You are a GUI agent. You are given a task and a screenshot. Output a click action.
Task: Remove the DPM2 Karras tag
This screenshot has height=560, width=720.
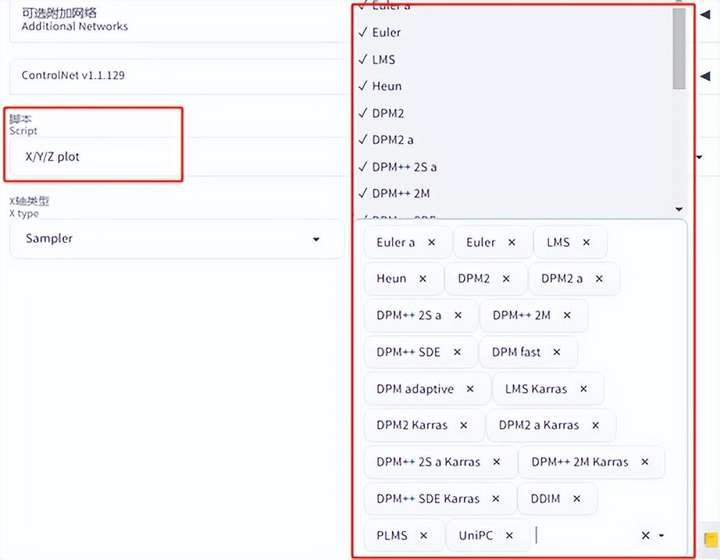463,426
